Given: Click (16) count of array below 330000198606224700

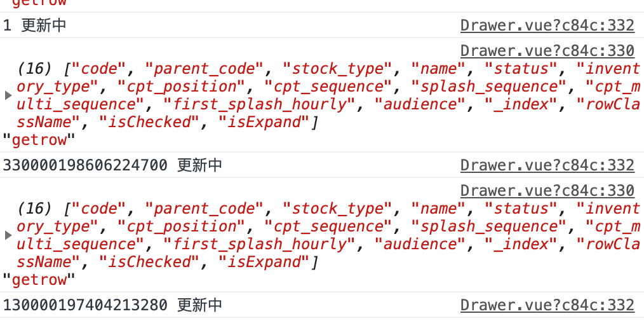Looking at the screenshot, I should tap(34, 209).
